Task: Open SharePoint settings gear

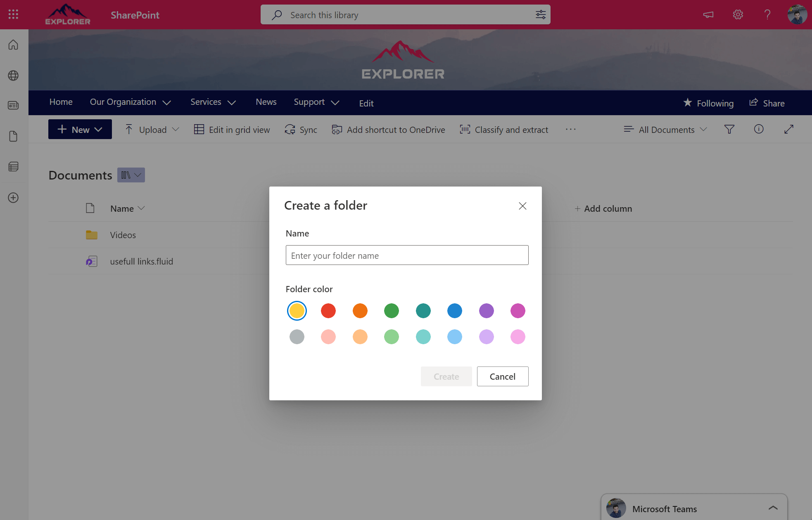Action: point(738,14)
